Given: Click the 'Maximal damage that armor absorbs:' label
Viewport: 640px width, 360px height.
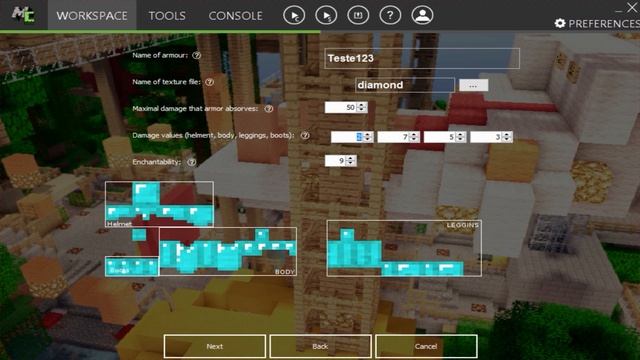Looking at the screenshot, I should point(195,109).
